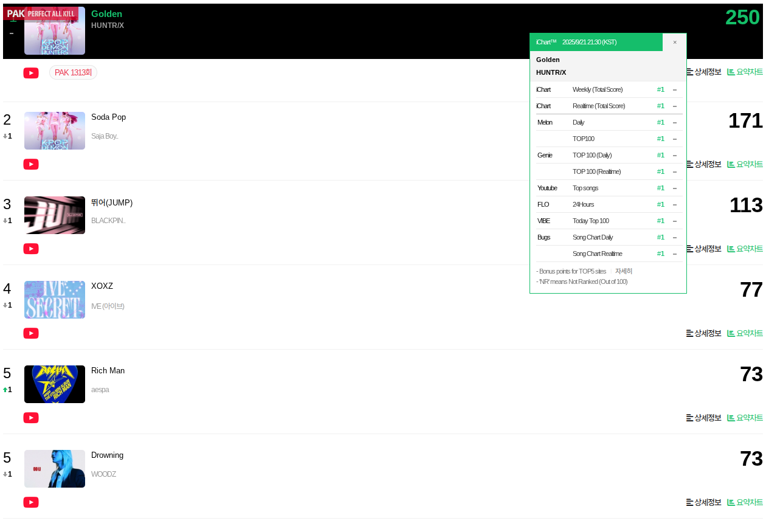The image size is (766, 532).
Task: Click score 113 for 뛰어(JUMP)
Action: click(x=746, y=205)
